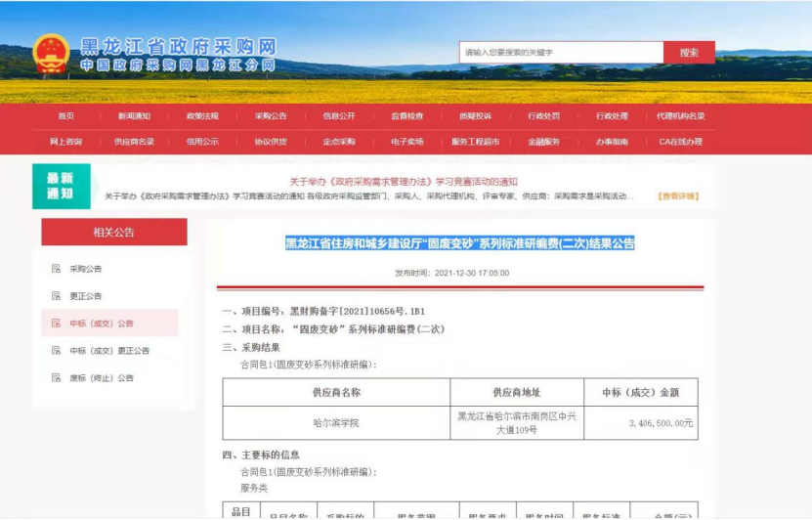812x520 pixels.
Task: Click the icon beside 中标(成交)公告
Action: [56, 324]
